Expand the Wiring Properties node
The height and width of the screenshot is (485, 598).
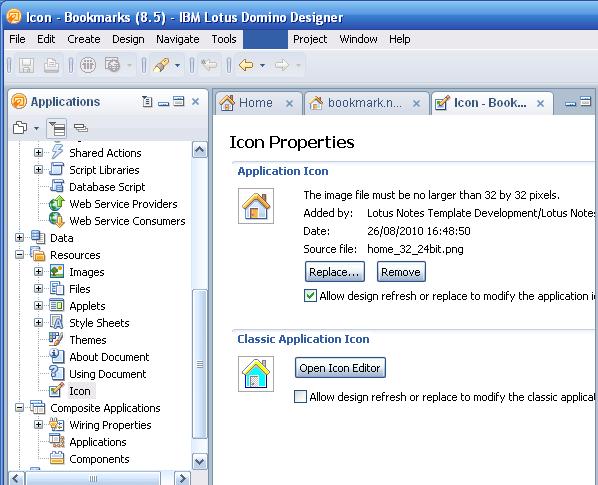(x=38, y=424)
